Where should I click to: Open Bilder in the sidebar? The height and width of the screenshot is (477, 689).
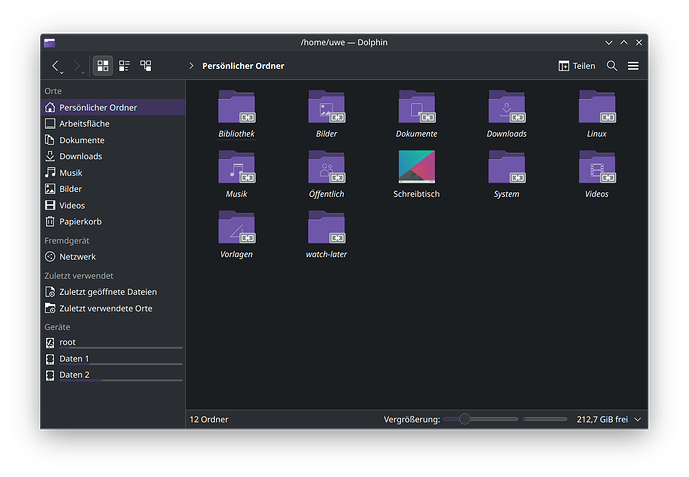[x=113, y=189]
